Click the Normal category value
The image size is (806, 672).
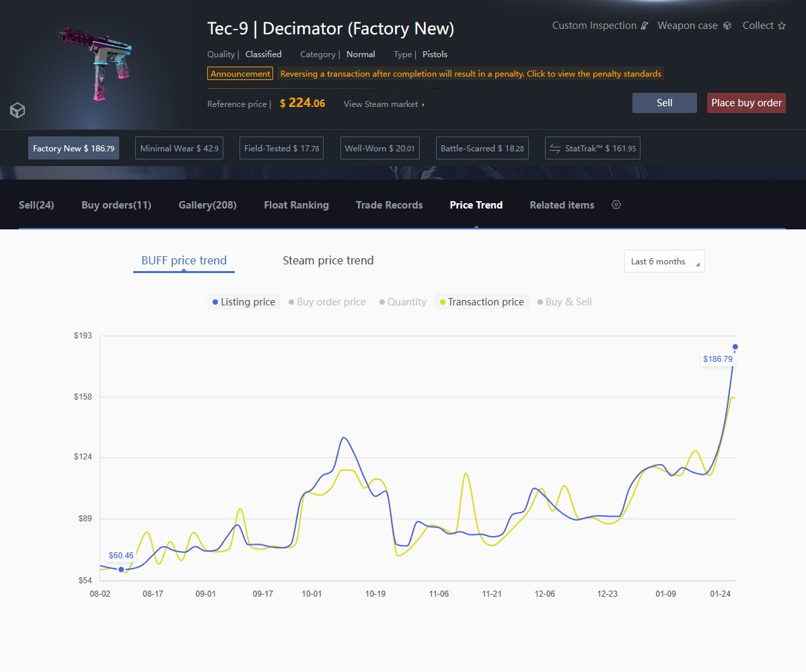[361, 54]
